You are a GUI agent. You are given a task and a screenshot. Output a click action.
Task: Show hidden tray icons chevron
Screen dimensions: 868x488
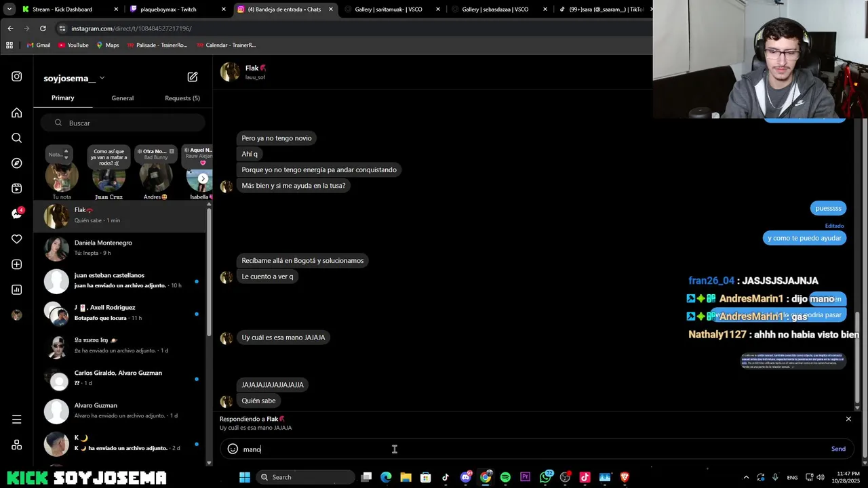tap(746, 477)
